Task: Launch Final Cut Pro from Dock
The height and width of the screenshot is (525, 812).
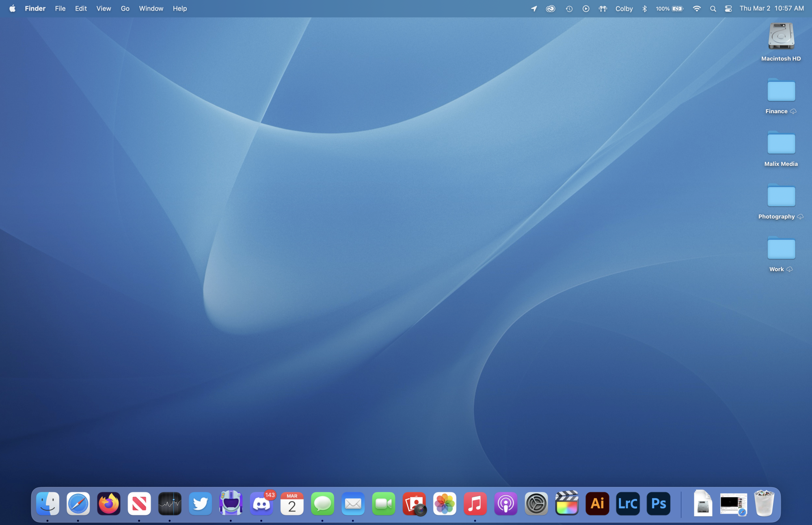Action: click(x=567, y=504)
